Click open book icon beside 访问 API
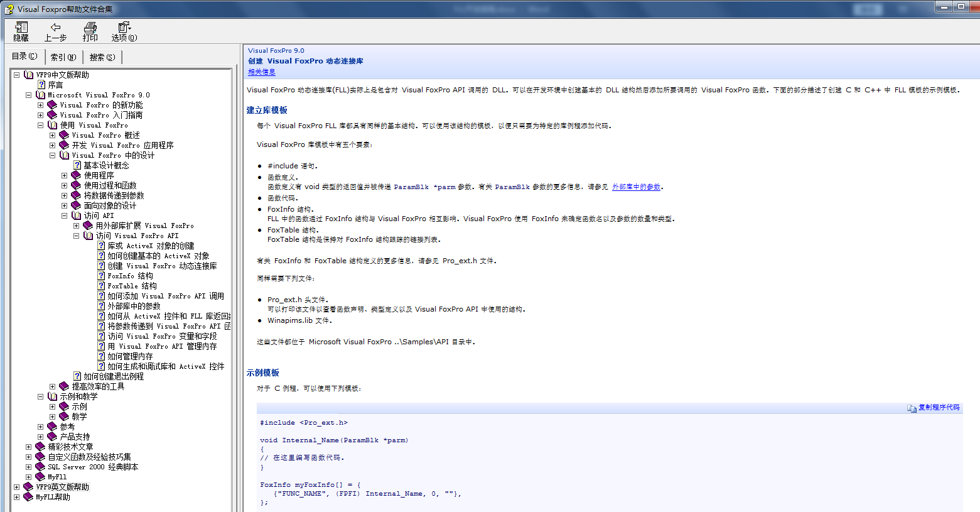Image resolution: width=980 pixels, height=512 pixels. click(76, 215)
